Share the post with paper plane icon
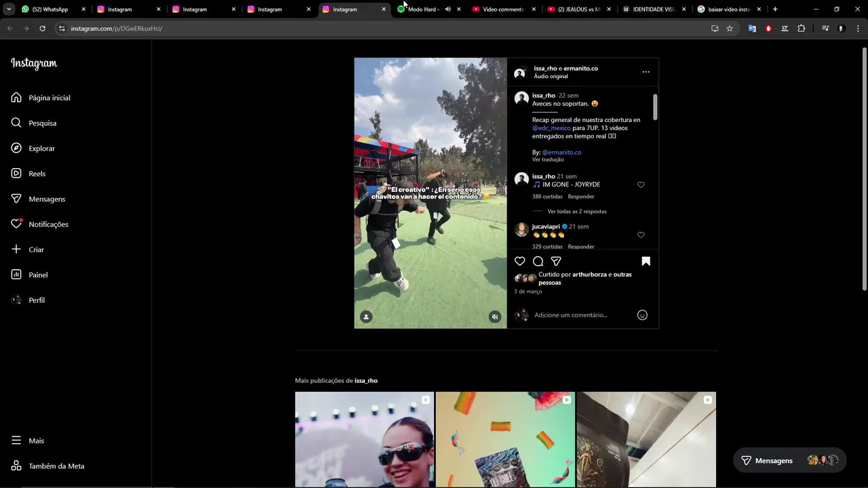Screen dimensions: 868x488 [x=556, y=261]
